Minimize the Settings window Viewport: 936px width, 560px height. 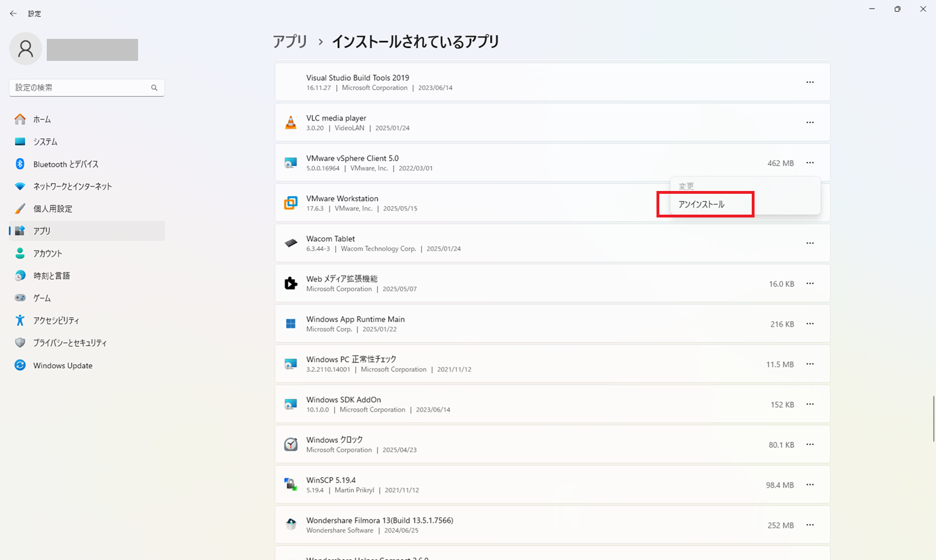[x=872, y=9]
